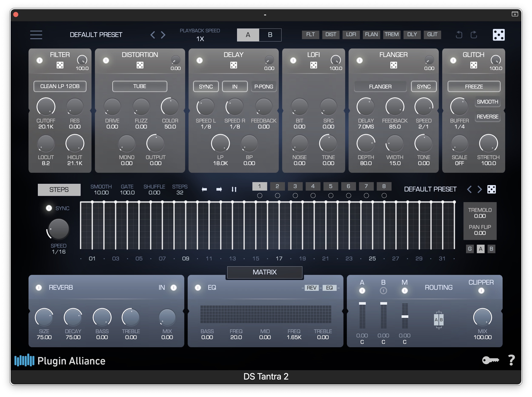Open the MATRIX panel
The image size is (532, 397).
pyautogui.click(x=265, y=272)
